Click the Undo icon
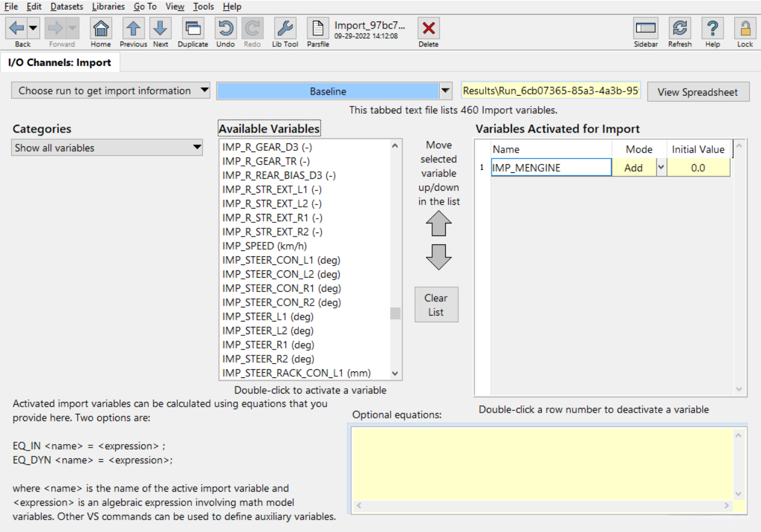Viewport: 761px width, 532px height. coord(225,29)
